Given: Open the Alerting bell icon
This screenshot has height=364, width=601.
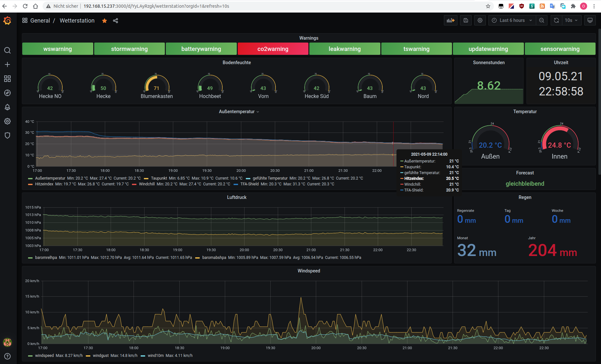Looking at the screenshot, I should pos(7,107).
